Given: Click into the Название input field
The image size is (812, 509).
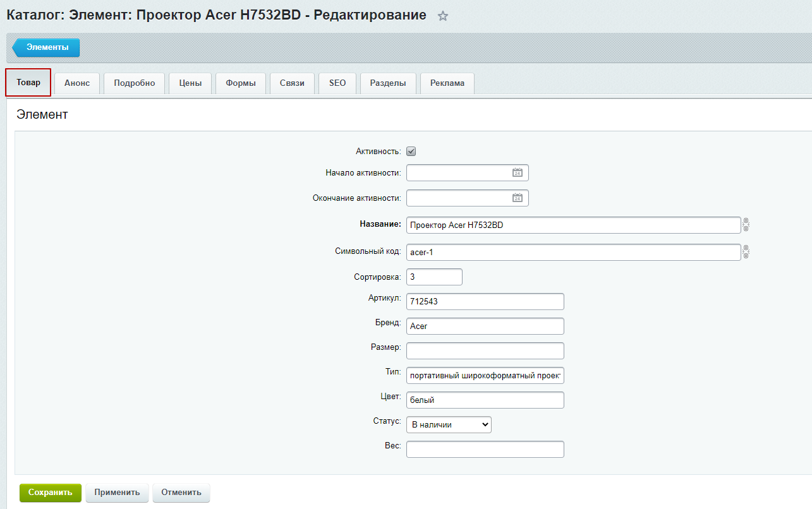Looking at the screenshot, I should pyautogui.click(x=573, y=225).
